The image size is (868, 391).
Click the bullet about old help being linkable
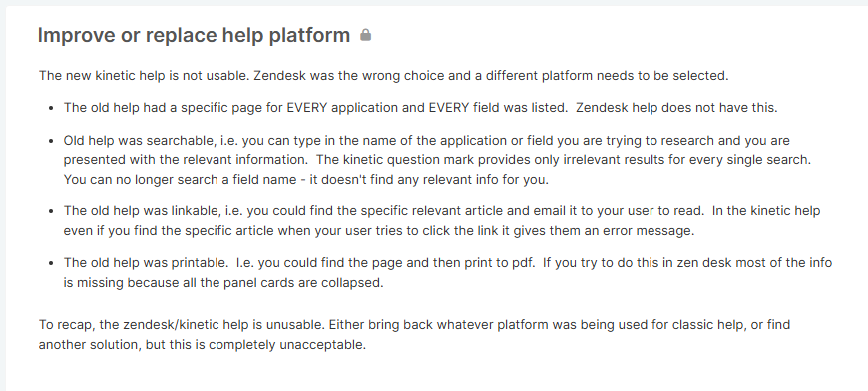tap(442, 221)
